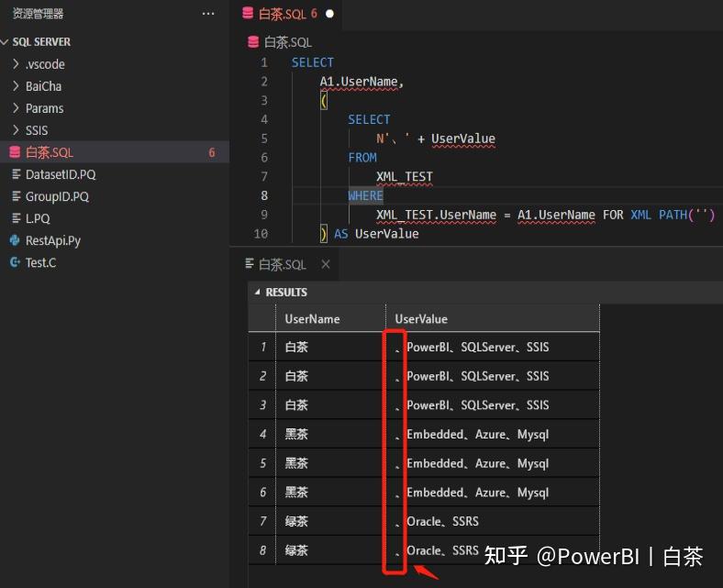Expand the Params folder
This screenshot has width=723, height=588.
coord(17,108)
